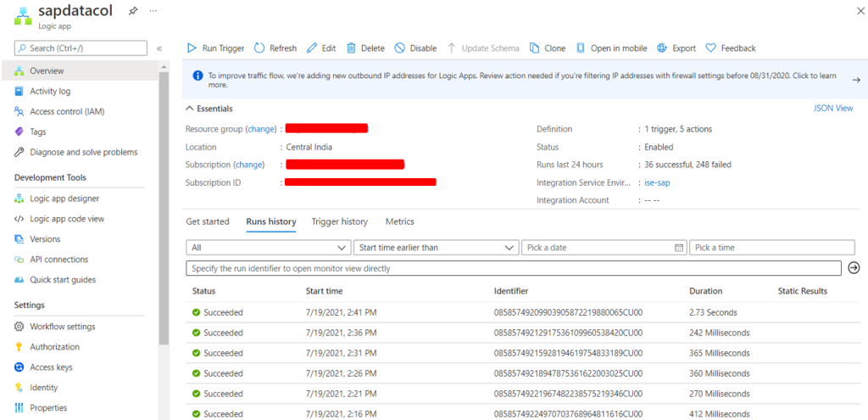Focus the sidebar Search field
The height and width of the screenshot is (420, 868).
tap(81, 48)
